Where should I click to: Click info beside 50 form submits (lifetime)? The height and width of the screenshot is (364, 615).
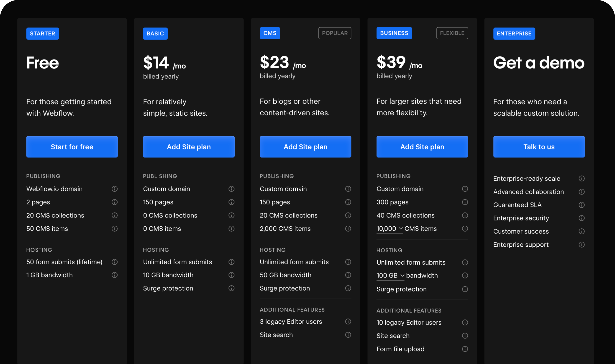tap(114, 262)
